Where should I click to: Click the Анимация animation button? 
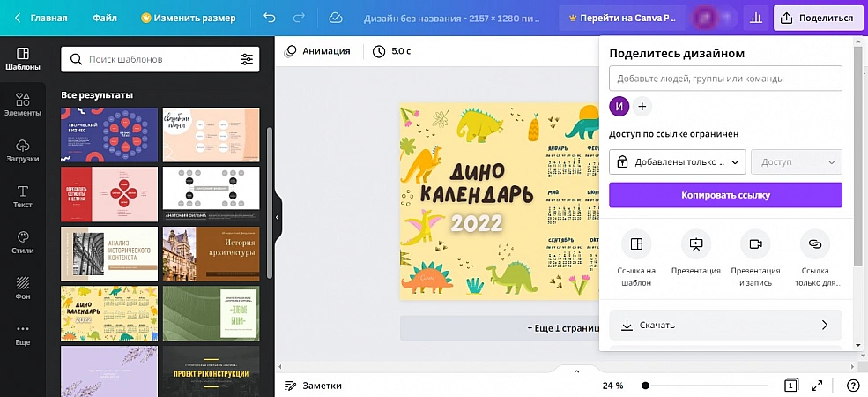tap(317, 51)
